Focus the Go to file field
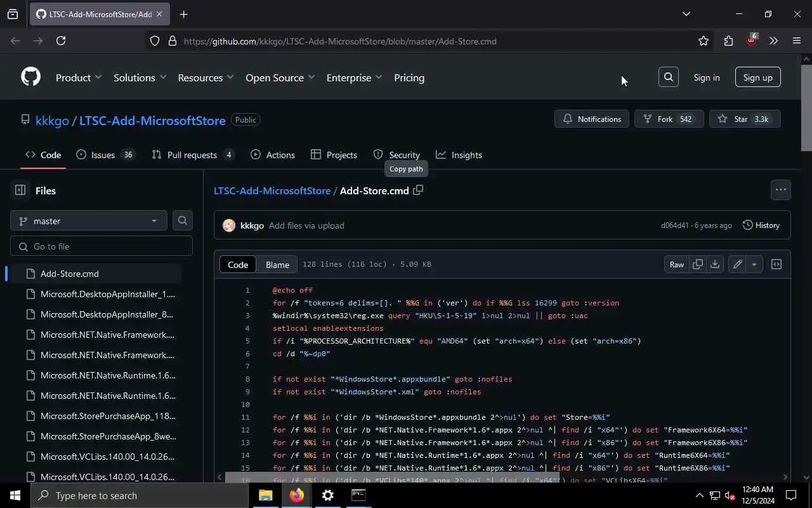The image size is (812, 508). (101, 246)
